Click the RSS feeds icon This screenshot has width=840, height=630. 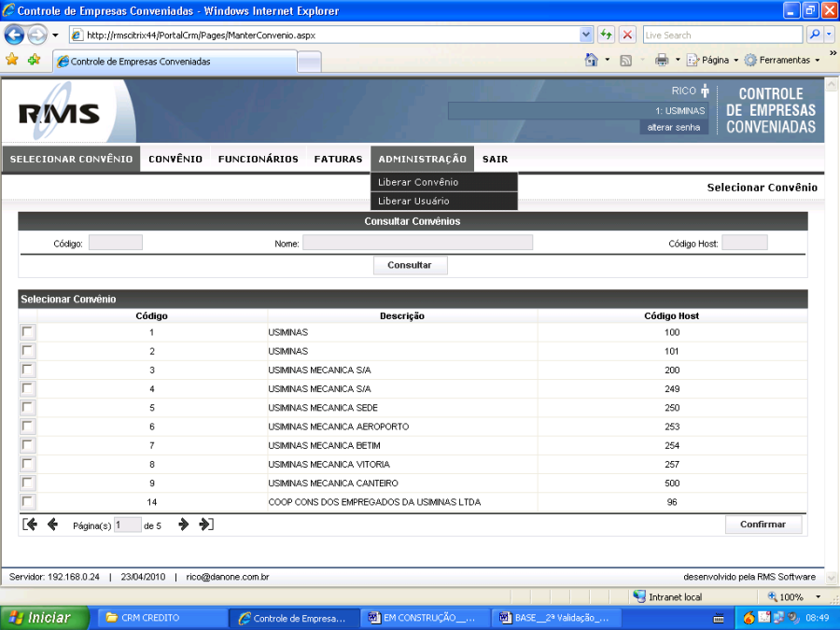(x=625, y=61)
